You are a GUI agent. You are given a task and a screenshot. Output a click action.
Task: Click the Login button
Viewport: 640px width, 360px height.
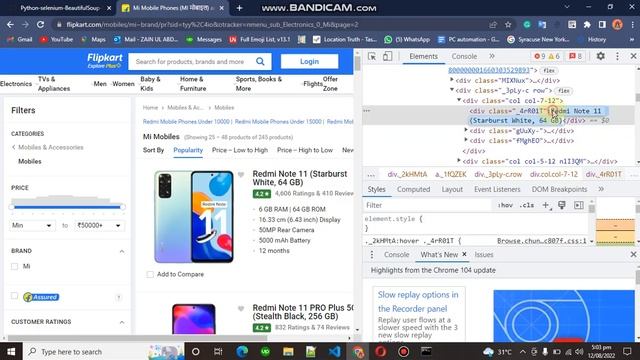[x=309, y=61]
